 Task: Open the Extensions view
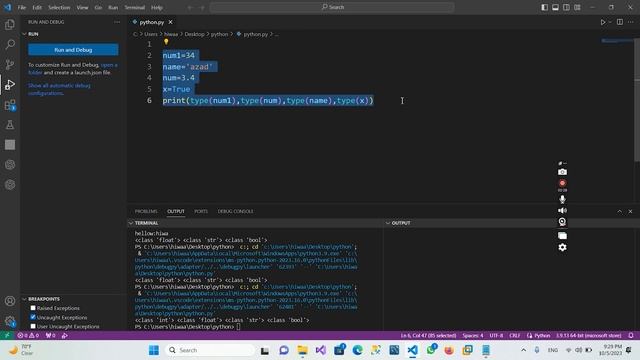coord(10,105)
